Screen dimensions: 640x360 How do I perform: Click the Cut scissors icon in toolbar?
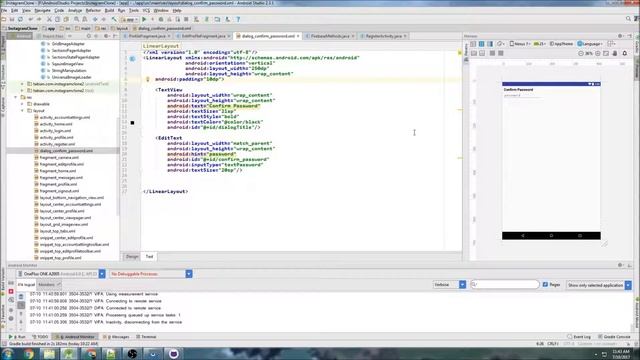pos(49,19)
